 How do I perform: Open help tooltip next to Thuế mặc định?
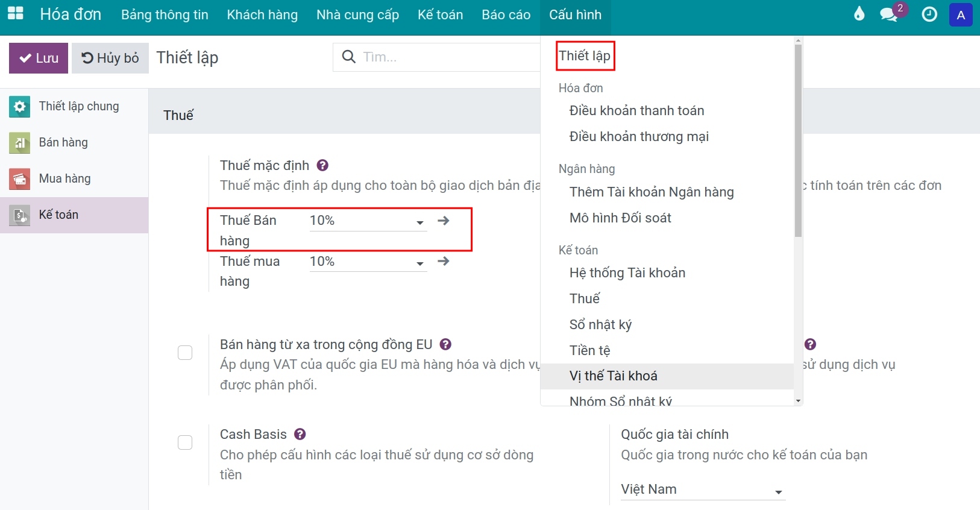[x=322, y=165]
